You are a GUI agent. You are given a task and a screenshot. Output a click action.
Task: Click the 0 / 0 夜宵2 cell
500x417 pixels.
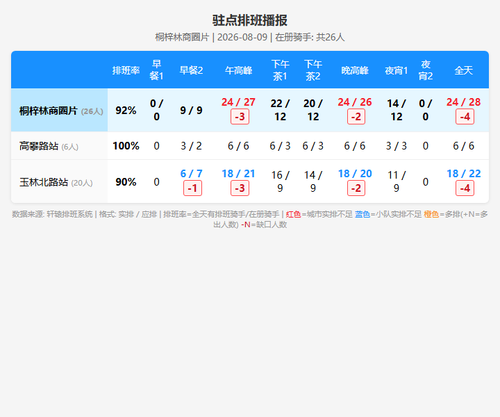pos(425,110)
